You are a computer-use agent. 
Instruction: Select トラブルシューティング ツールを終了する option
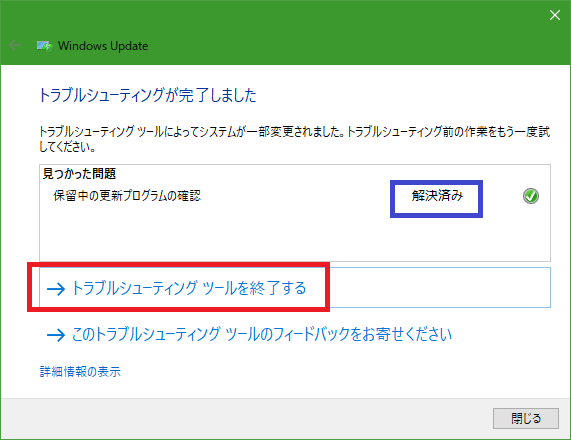point(295,287)
